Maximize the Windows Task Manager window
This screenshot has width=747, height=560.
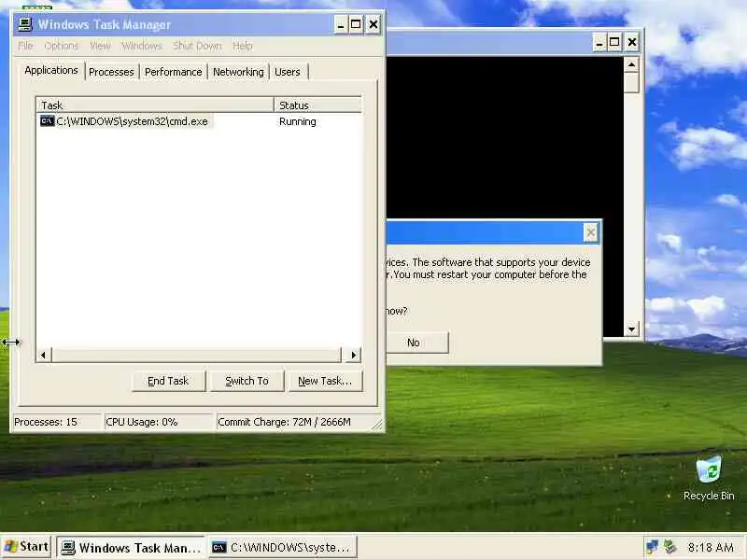click(x=356, y=24)
